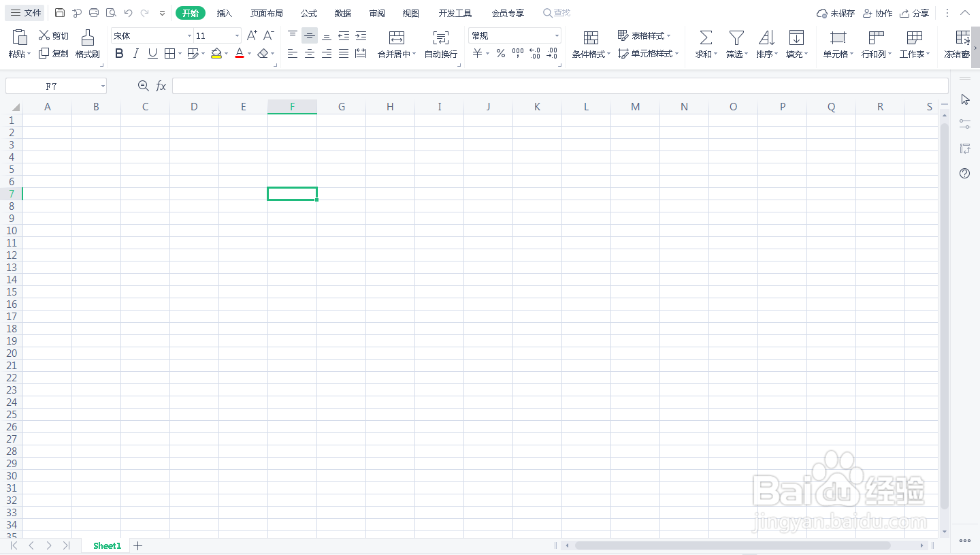The height and width of the screenshot is (555, 980).
Task: Toggle Underline formatting
Action: point(152,53)
